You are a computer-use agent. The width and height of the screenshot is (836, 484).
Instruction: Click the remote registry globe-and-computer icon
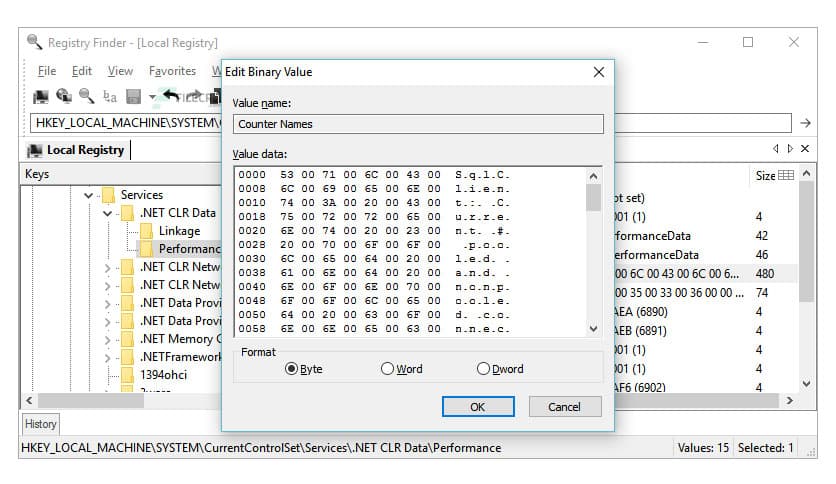tap(64, 96)
